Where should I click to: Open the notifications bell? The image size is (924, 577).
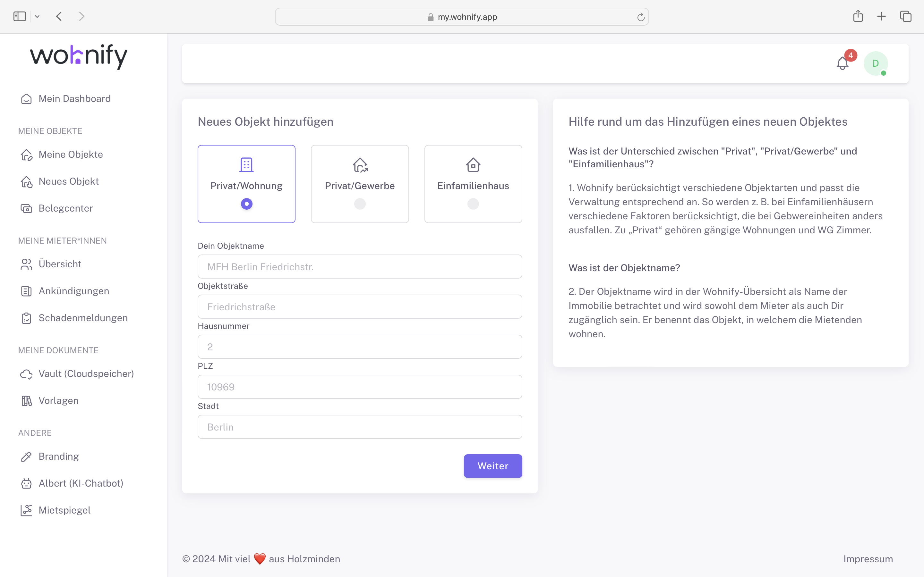coord(842,63)
